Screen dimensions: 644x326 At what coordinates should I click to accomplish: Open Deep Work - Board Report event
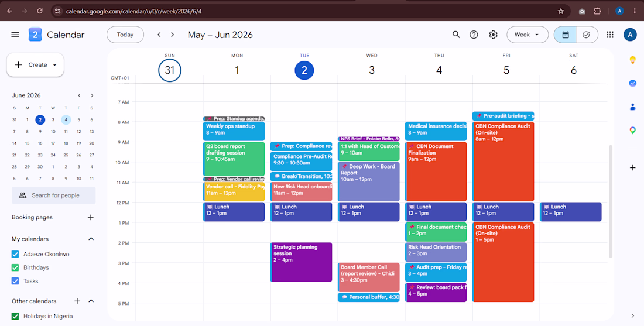(x=368, y=181)
